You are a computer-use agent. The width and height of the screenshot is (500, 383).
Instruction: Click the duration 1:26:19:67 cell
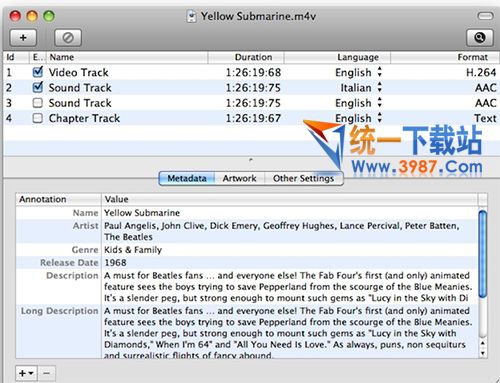[x=253, y=118]
